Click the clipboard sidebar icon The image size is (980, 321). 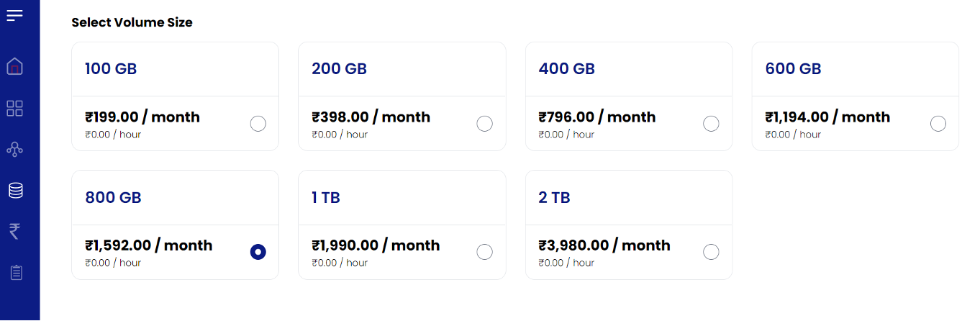point(16,273)
